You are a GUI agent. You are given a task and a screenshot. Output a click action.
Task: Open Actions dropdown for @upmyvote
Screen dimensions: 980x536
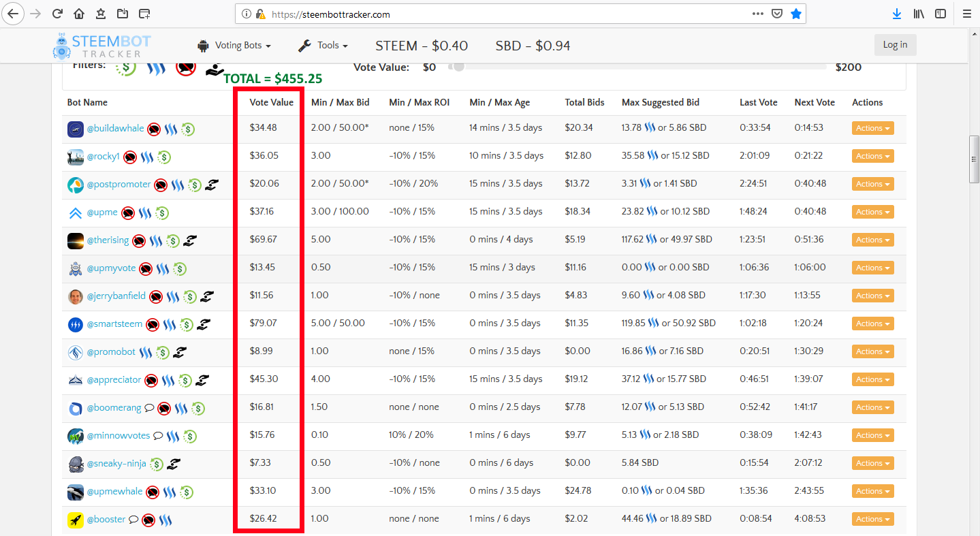tap(872, 268)
